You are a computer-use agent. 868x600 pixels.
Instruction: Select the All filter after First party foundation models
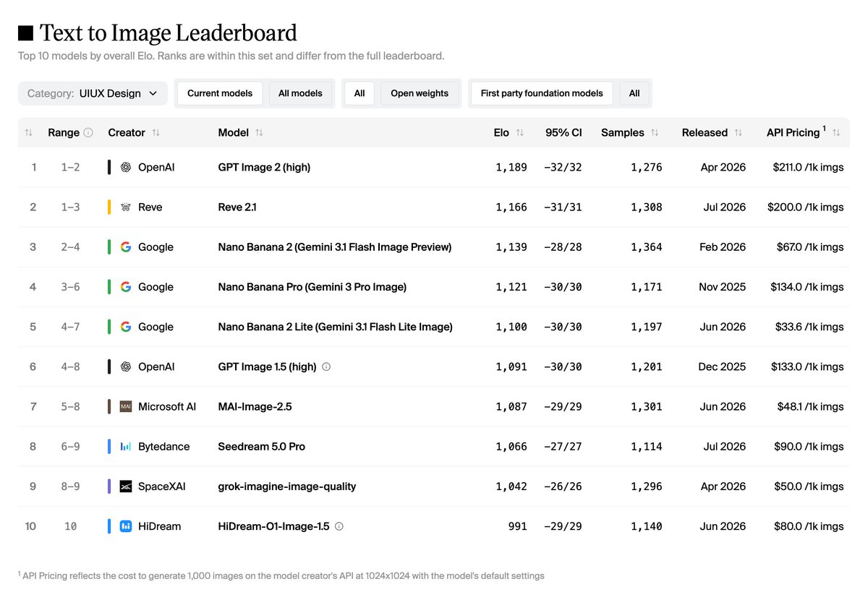coord(634,93)
